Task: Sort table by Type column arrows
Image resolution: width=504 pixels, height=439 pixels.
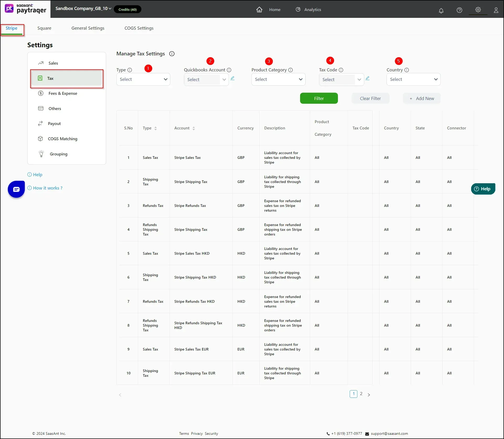Action: tap(156, 128)
